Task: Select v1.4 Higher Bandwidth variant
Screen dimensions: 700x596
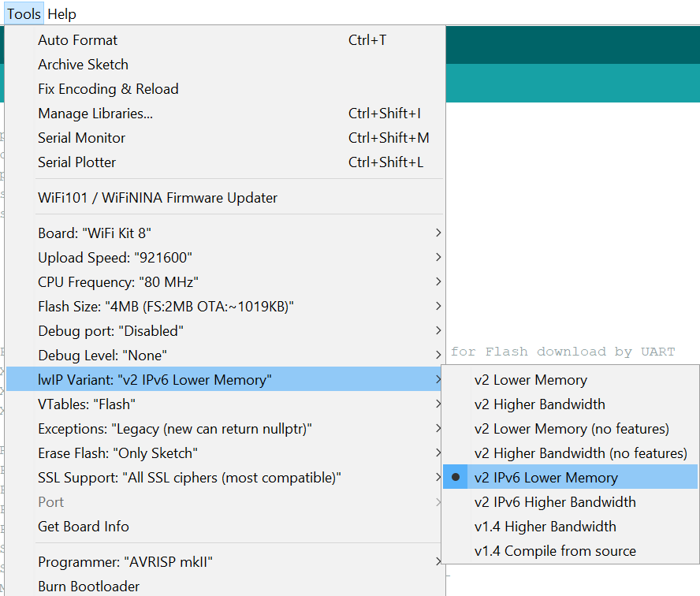Action: [x=570, y=527]
